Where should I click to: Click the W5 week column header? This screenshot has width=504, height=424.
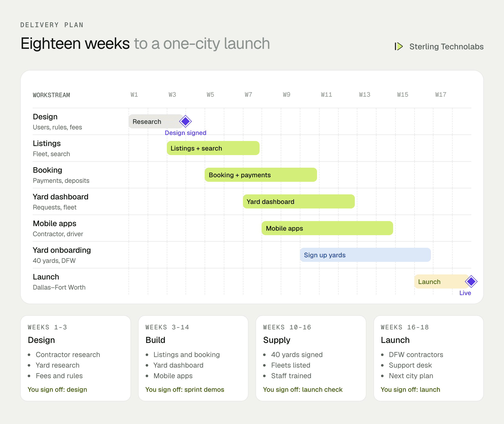(210, 95)
